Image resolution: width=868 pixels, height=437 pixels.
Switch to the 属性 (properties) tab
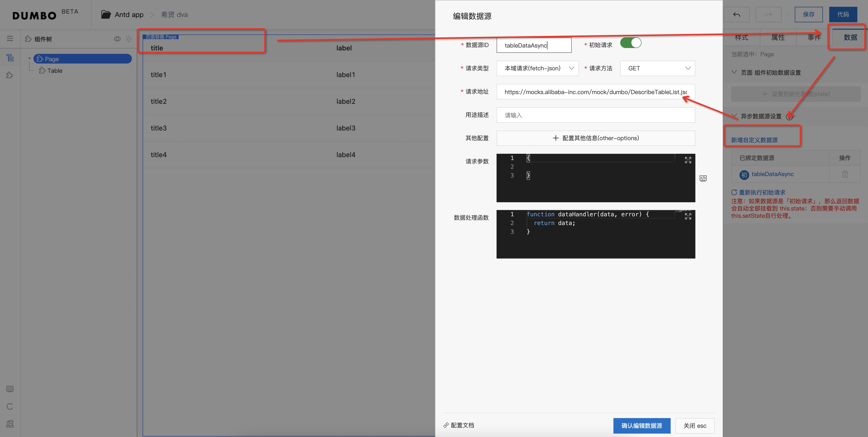[778, 37]
